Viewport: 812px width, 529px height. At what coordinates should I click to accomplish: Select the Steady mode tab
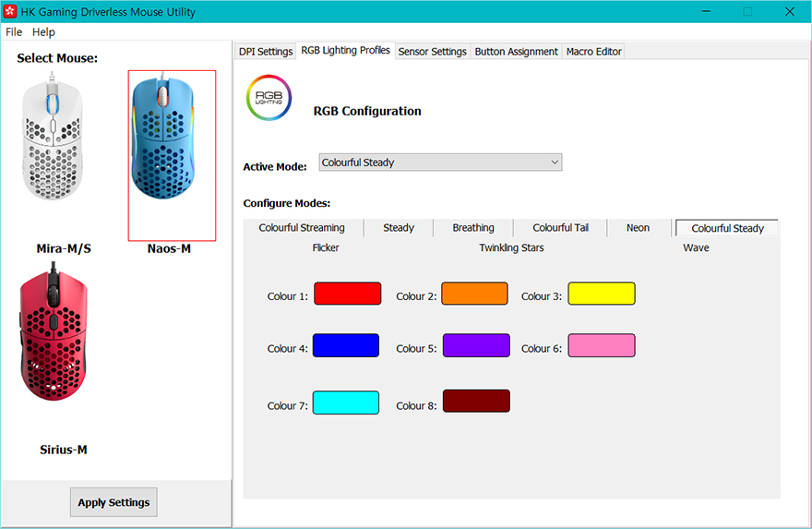click(x=399, y=228)
